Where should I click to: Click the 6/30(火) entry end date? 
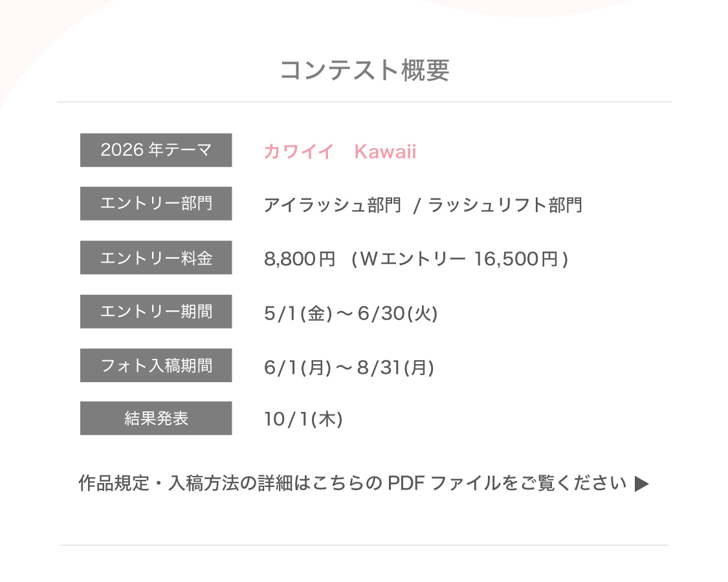(x=397, y=314)
